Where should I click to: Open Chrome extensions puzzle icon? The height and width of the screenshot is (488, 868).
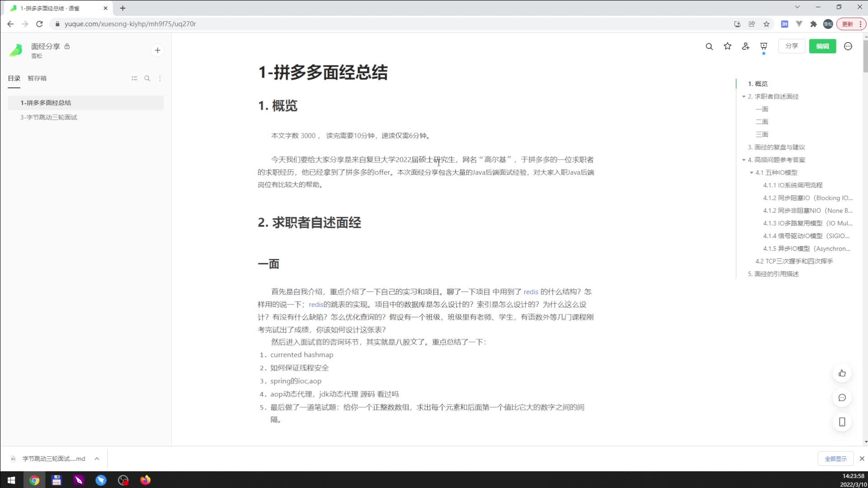pyautogui.click(x=813, y=24)
